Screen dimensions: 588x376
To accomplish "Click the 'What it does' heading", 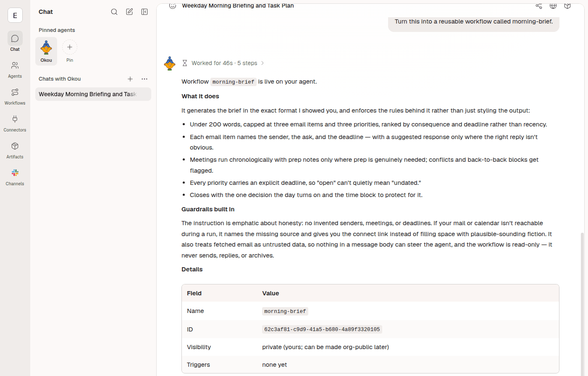I will point(200,96).
